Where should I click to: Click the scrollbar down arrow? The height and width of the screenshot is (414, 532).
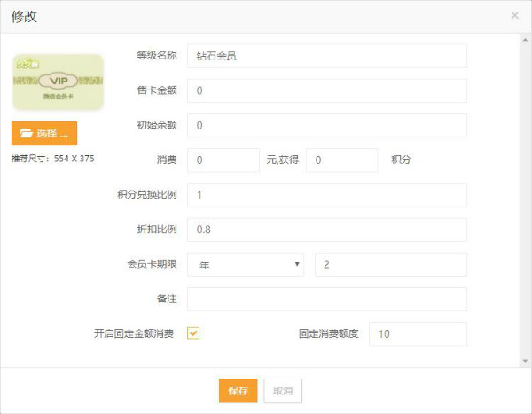coord(525,360)
